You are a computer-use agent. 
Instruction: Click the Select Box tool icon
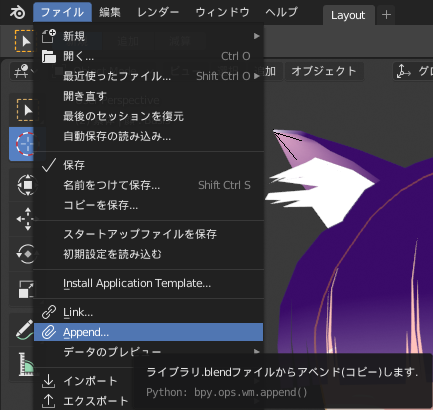tap(27, 110)
